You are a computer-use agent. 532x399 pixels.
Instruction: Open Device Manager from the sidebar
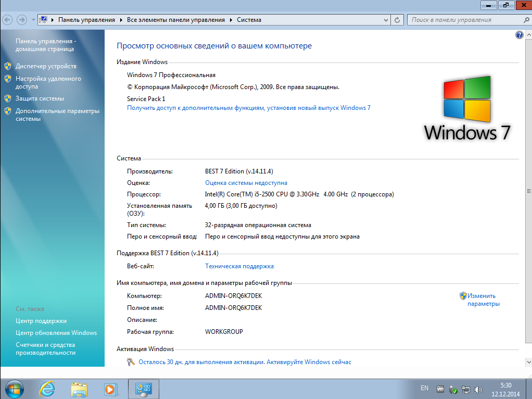click(x=45, y=66)
